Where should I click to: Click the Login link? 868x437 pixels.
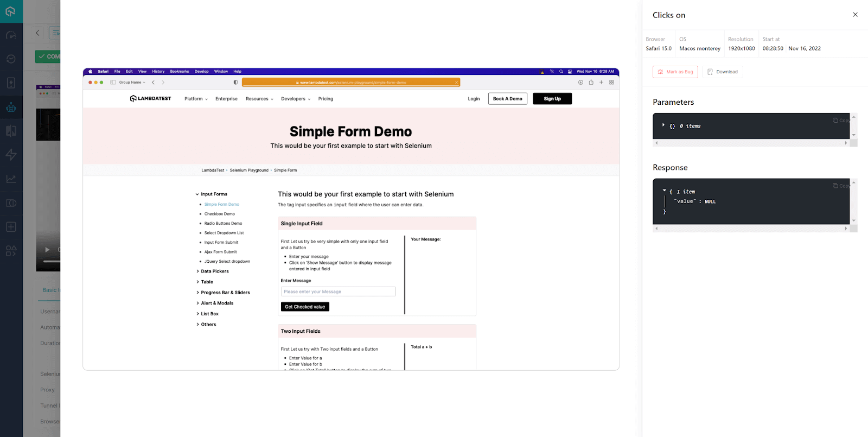[x=474, y=99]
